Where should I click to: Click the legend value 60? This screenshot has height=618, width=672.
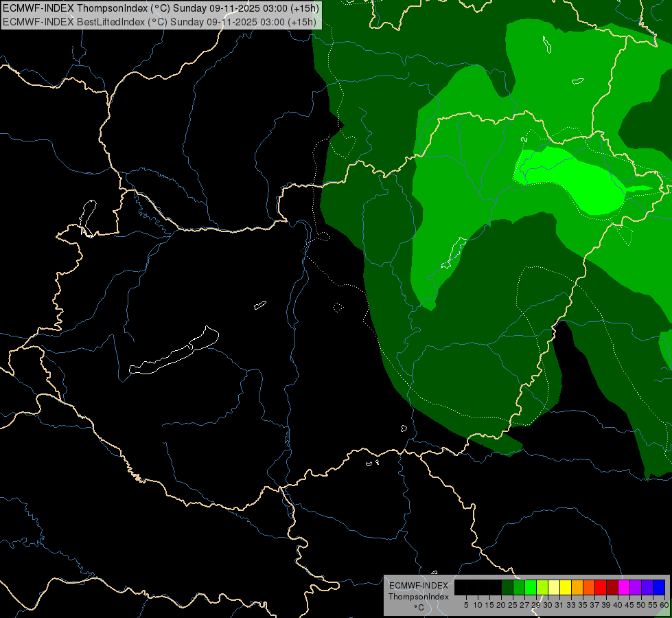[x=664, y=605]
